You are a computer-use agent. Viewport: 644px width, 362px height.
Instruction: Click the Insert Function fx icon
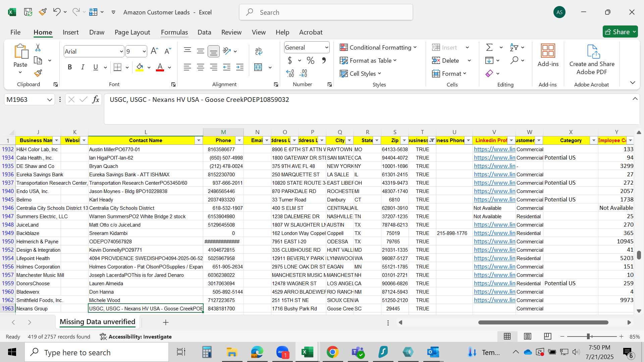(x=96, y=99)
